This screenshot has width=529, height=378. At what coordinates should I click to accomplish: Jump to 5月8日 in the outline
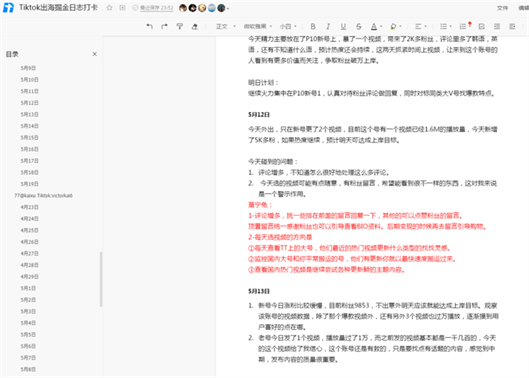pos(28,369)
